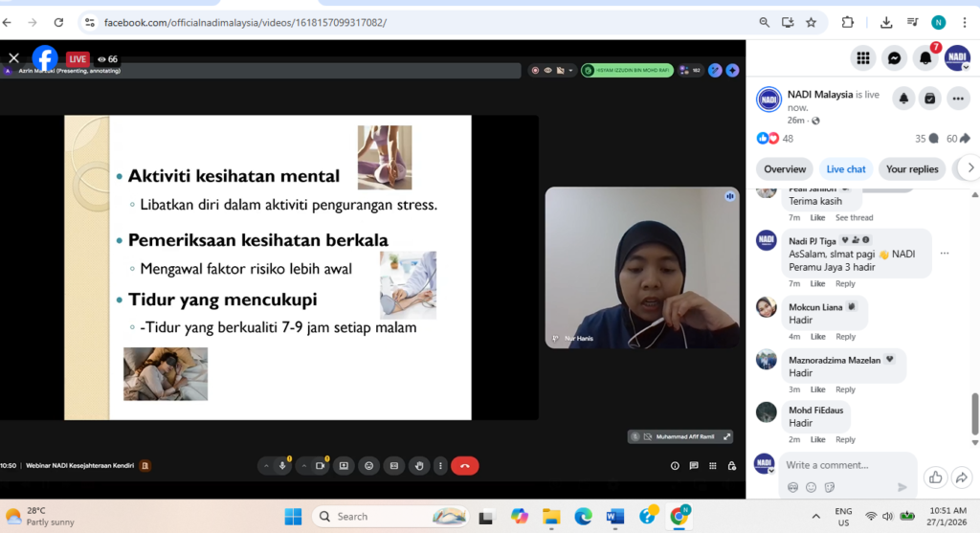Switch to the Your replies tab

[911, 169]
